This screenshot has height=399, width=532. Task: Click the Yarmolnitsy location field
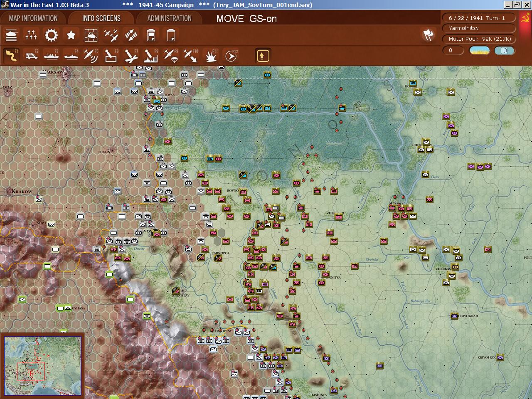(479, 28)
